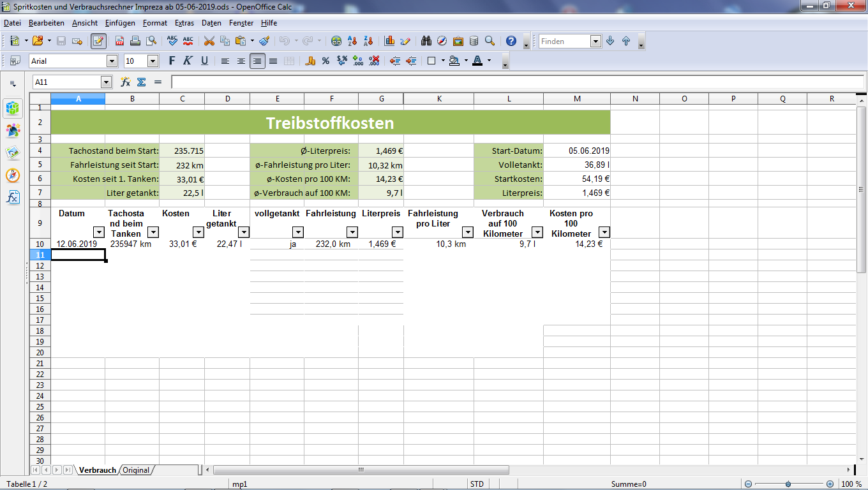Insert a chart using the chart icon
The width and height of the screenshot is (868, 490).
point(389,41)
